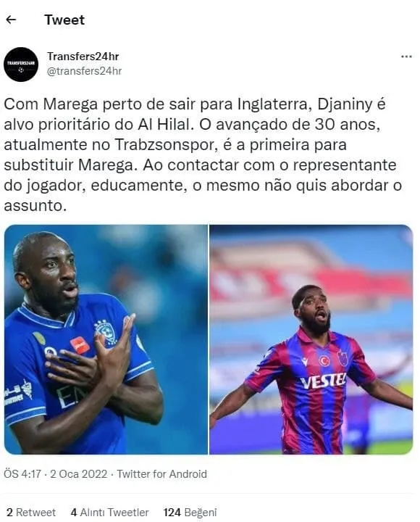Show the 124 Beğeni likes list
Viewport: 420px width, 522px height.
[x=190, y=513]
